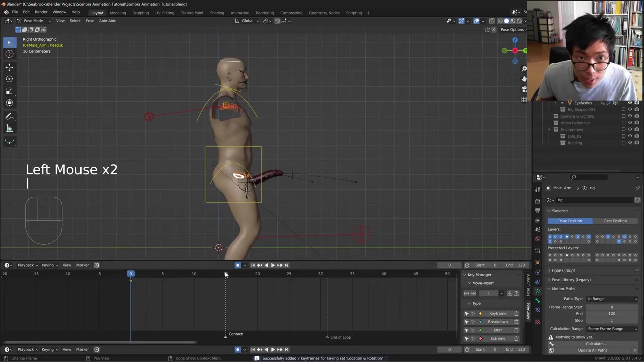Viewport: 644px width, 362px height.
Task: Choose the Scale tool in the left toolbar
Action: (9, 91)
